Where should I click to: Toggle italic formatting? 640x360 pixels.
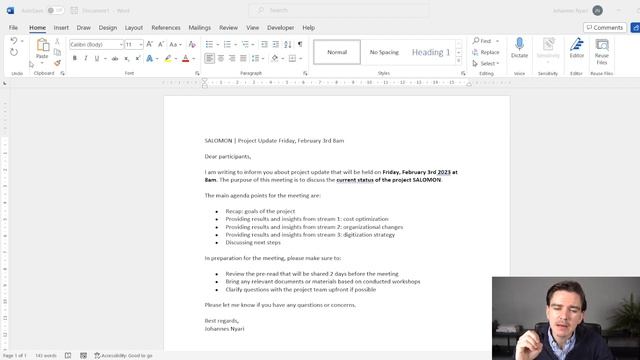[x=86, y=59]
